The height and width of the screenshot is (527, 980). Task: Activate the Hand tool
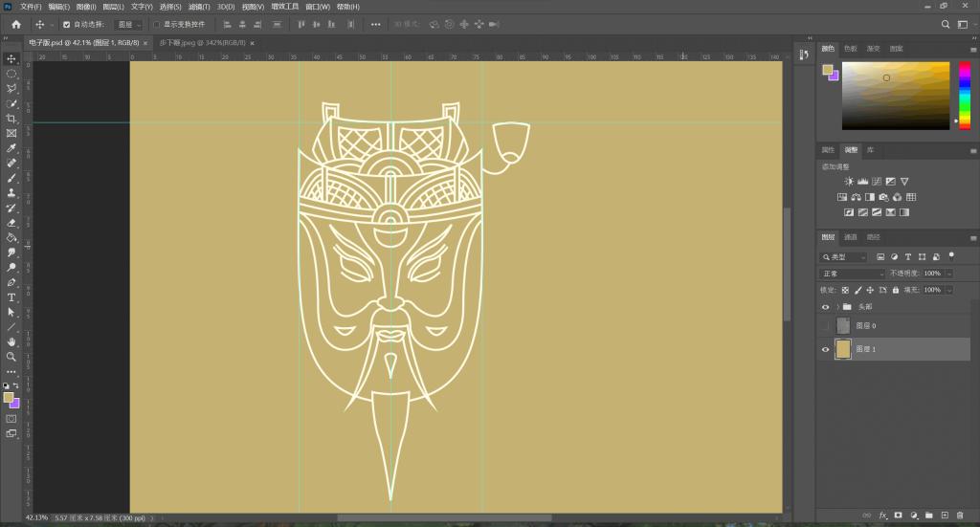11,341
